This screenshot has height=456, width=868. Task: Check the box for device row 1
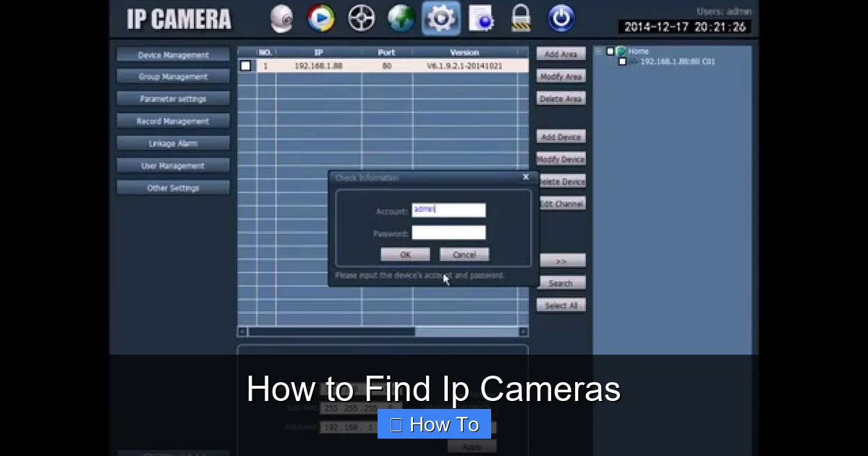point(246,66)
